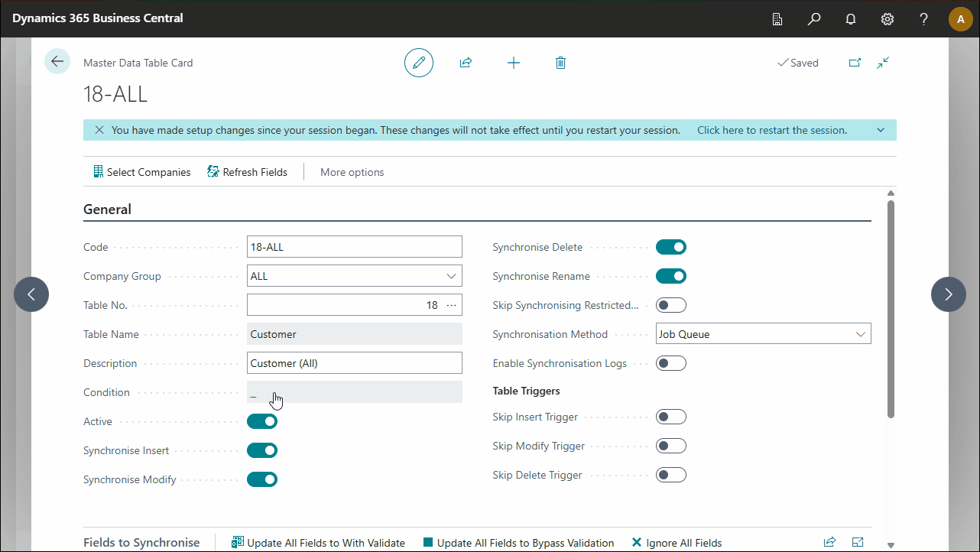Toggle Synchronise Insert switch
Screen dimensions: 980x552
click(262, 450)
